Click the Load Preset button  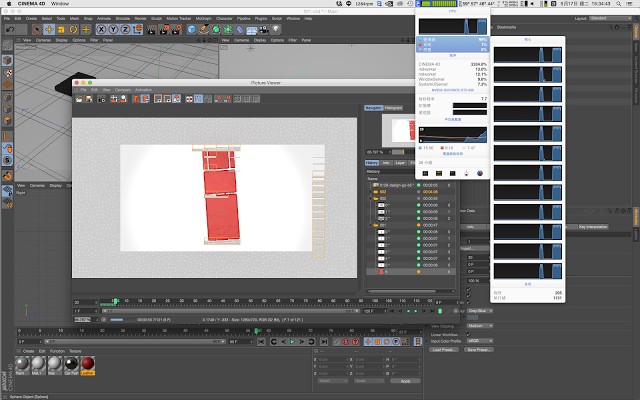[443, 350]
